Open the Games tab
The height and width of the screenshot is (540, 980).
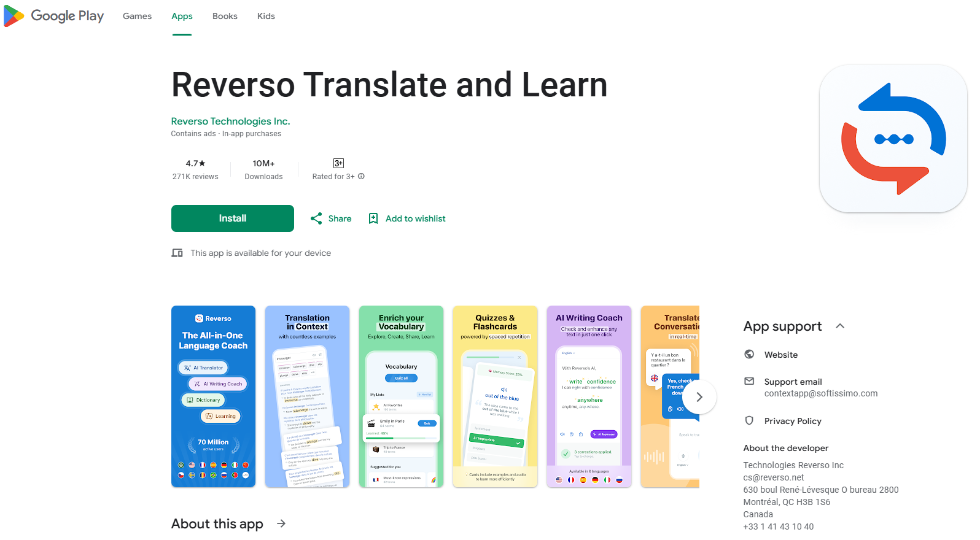pos(137,16)
